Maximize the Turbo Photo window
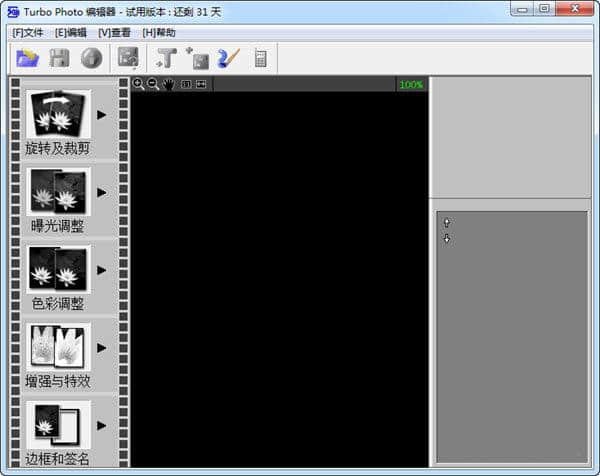The height and width of the screenshot is (476, 600). 544,9
